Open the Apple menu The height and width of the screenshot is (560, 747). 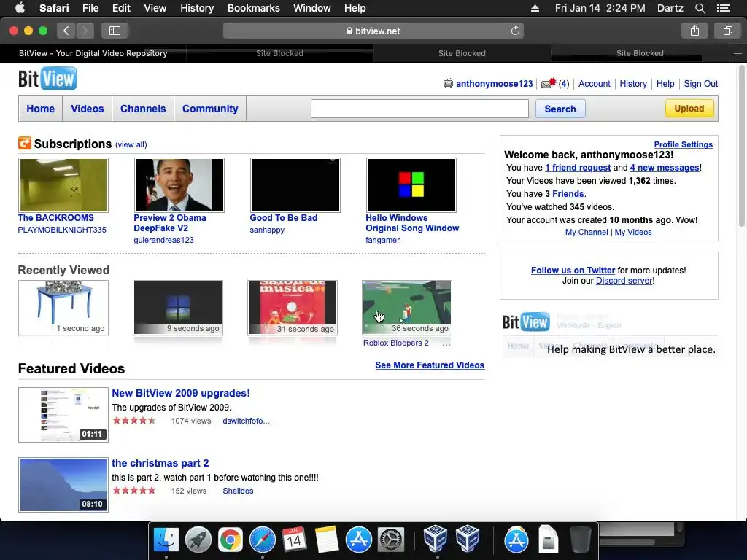tap(20, 8)
